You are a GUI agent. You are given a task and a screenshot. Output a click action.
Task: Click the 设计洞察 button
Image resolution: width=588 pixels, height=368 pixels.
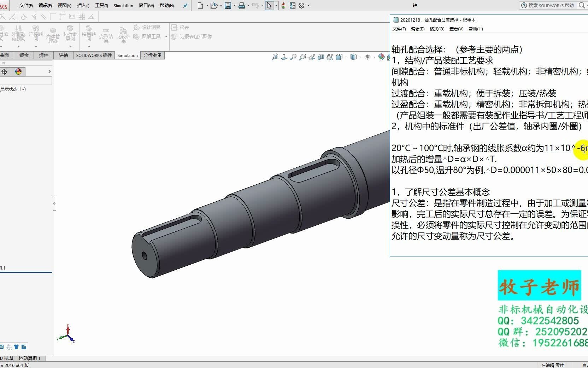147,27
